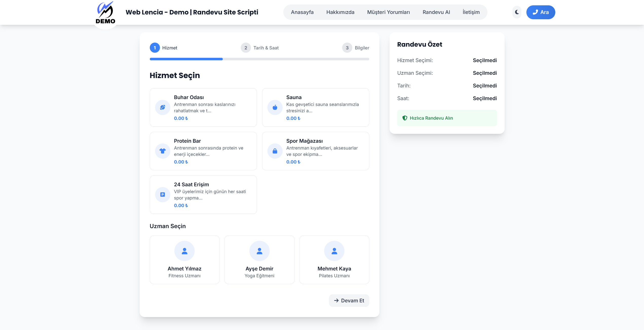Click the Spor Mağazası bag icon
644x330 pixels.
point(275,151)
